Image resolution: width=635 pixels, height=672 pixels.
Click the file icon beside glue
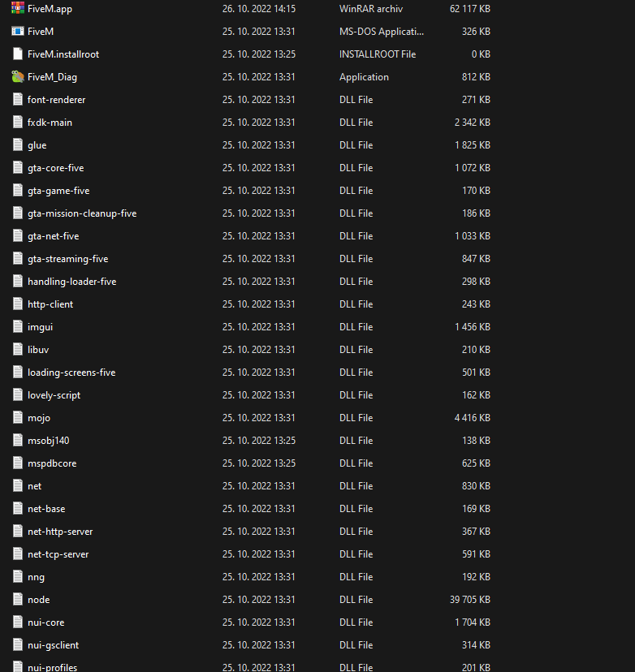[x=18, y=144]
